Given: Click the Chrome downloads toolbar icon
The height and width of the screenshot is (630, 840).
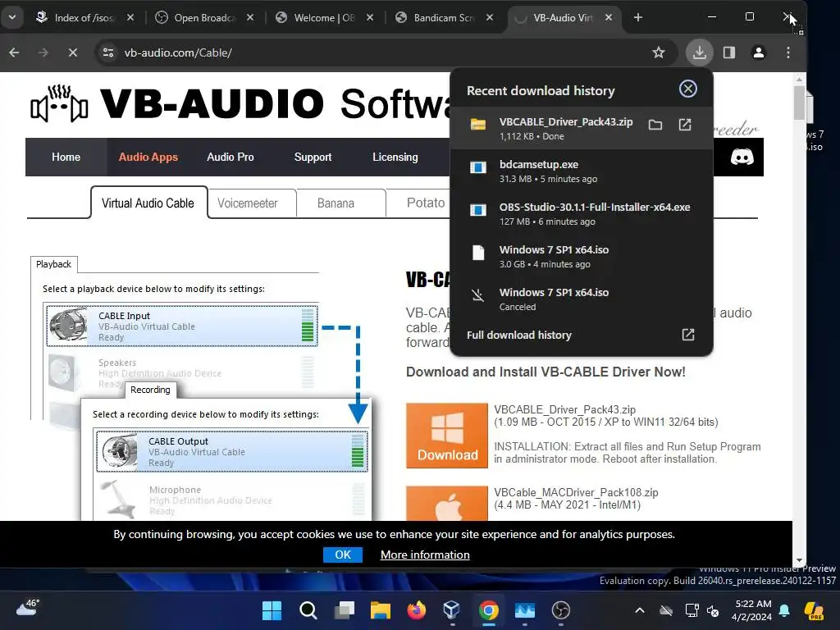Looking at the screenshot, I should [x=699, y=52].
